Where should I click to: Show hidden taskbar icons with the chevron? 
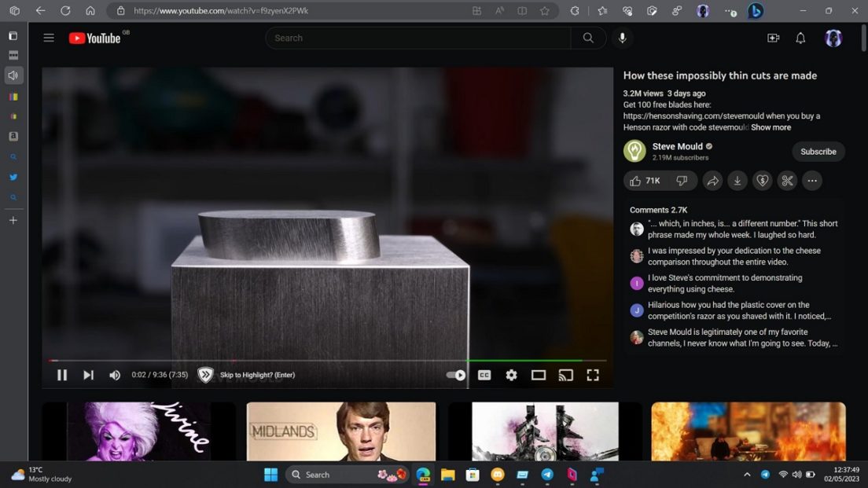pyautogui.click(x=746, y=474)
